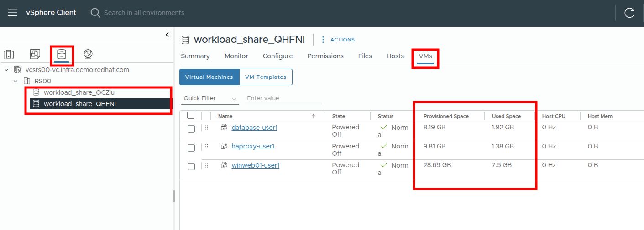Switch to Hosts and Clusters inventory view
Screen dimensions: 644x230
tap(9, 55)
